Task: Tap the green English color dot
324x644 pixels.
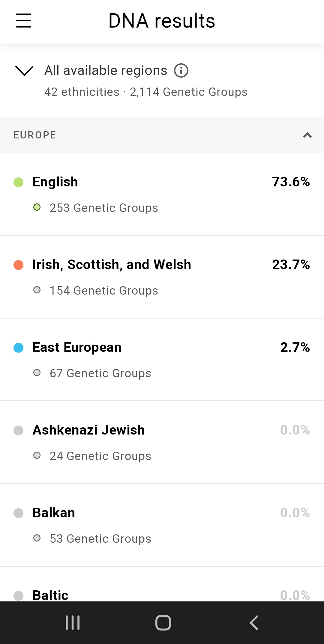Action: [x=19, y=182]
